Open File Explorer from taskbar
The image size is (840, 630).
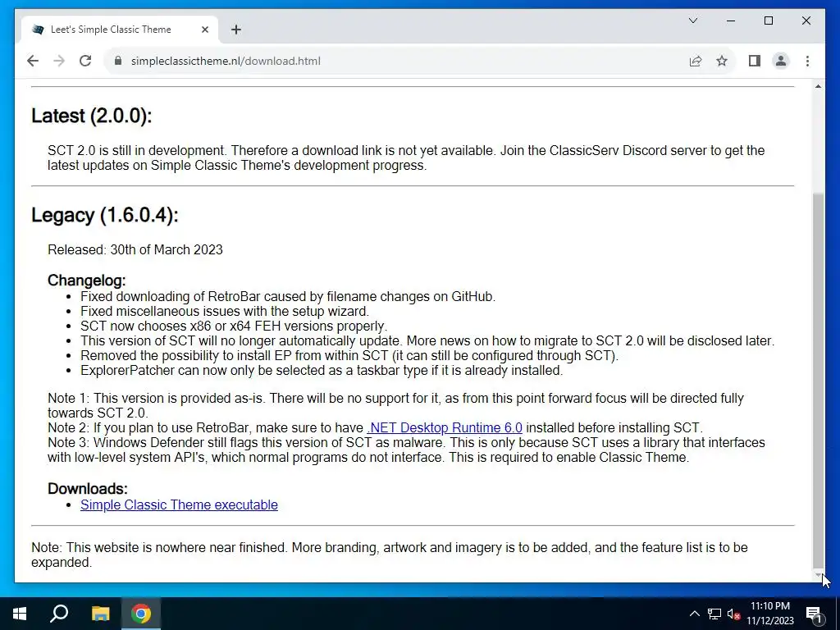pos(100,614)
